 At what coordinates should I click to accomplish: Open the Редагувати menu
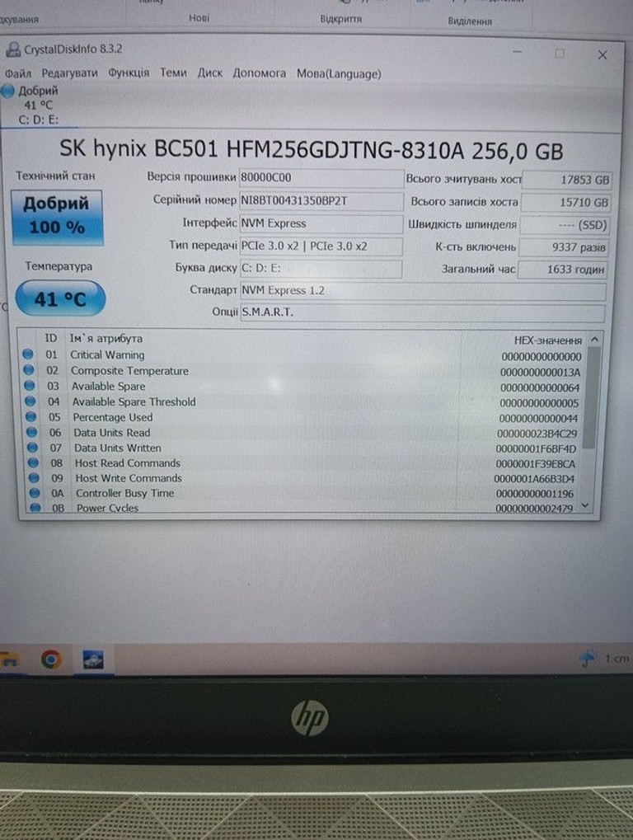point(69,73)
